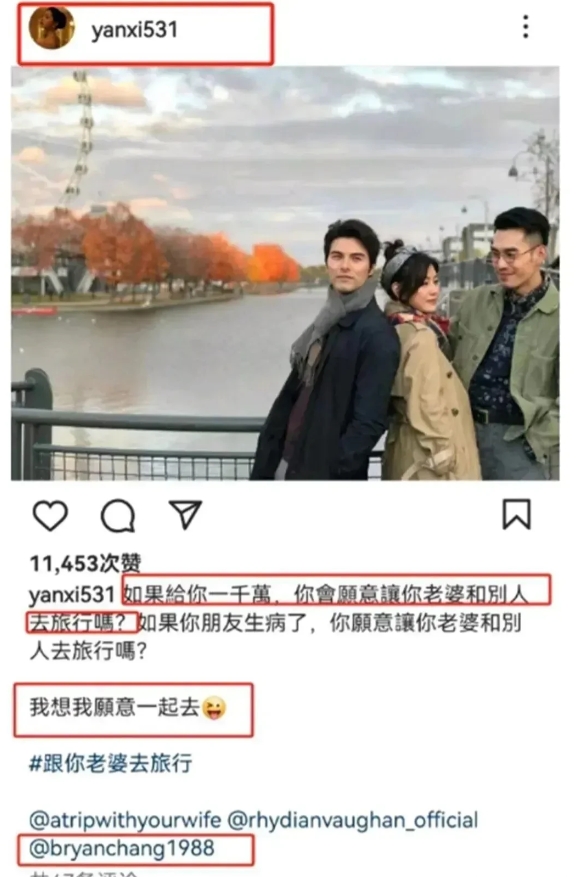Tap the Ferris wheel in the photo
584x877 pixels.
[x=78, y=140]
